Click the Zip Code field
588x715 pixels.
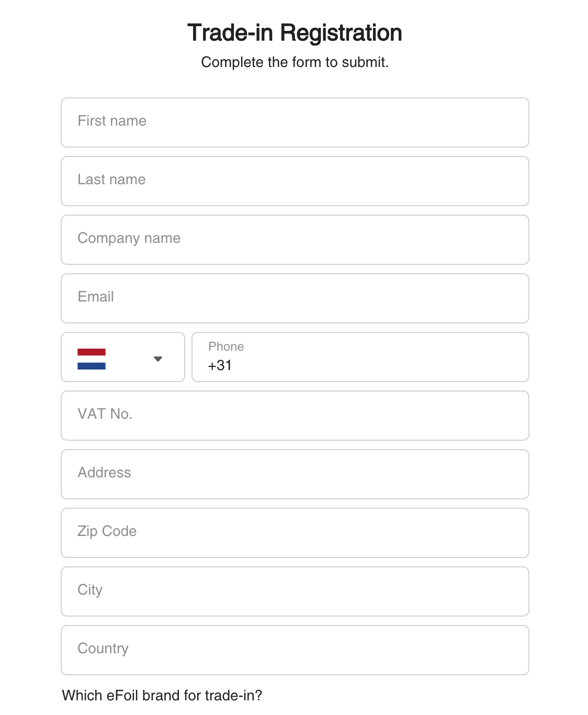[x=295, y=533]
